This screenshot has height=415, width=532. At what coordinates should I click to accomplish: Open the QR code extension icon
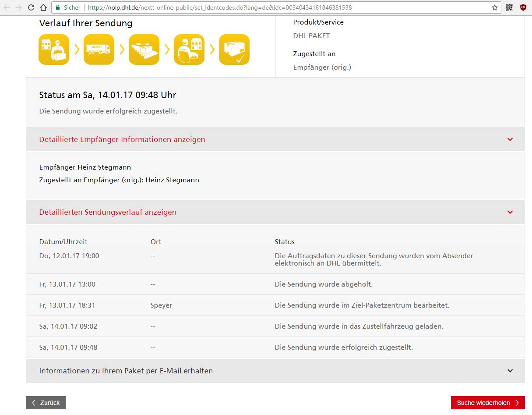[509, 7]
